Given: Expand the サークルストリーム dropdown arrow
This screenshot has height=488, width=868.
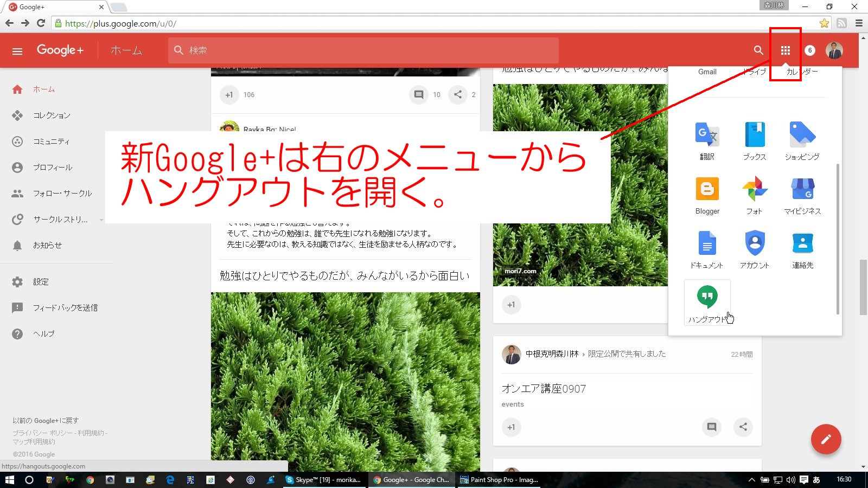Looking at the screenshot, I should [101, 220].
